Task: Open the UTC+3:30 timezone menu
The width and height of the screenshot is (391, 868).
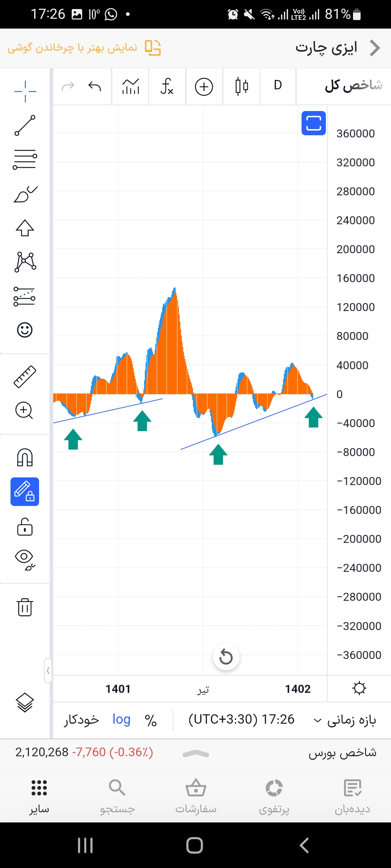Action: click(241, 719)
